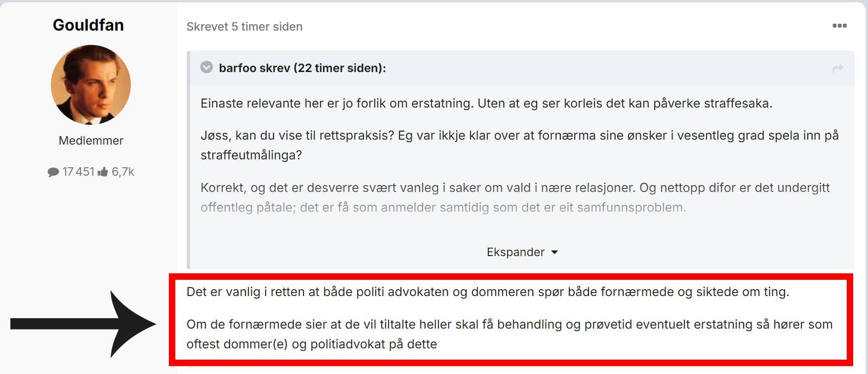Click the quoted line starting with Einaste relevante

pos(486,103)
